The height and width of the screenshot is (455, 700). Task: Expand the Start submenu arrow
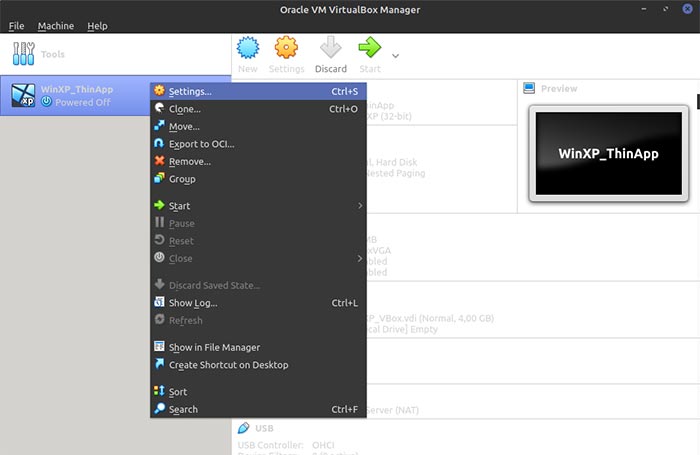[360, 206]
